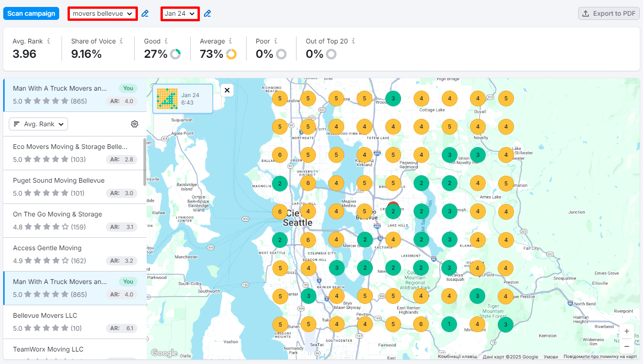Viewport: 643px width, 364px height.
Task: Click the rank 1 green map pin
Action: (x=449, y=324)
